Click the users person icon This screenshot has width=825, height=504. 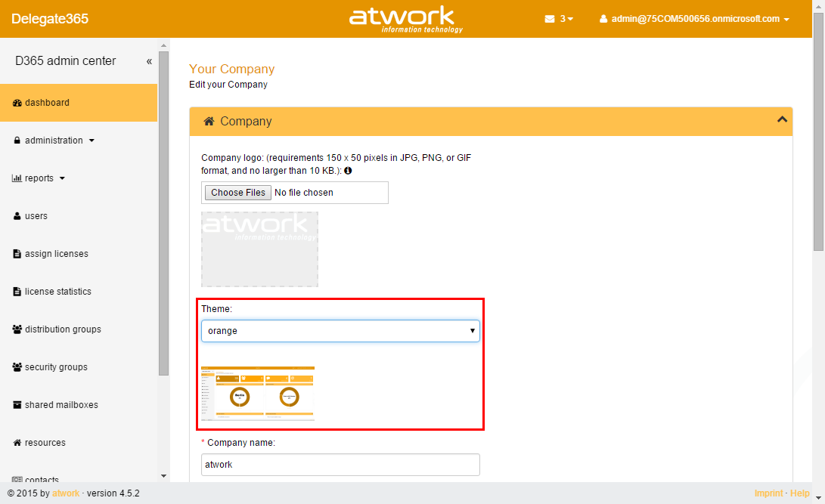click(17, 216)
